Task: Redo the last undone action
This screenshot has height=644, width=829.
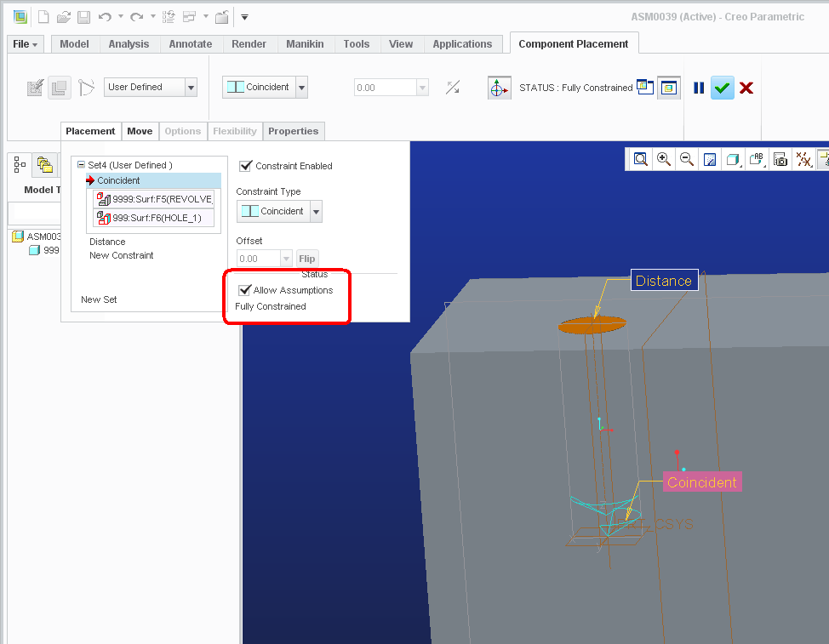Action: [x=136, y=17]
